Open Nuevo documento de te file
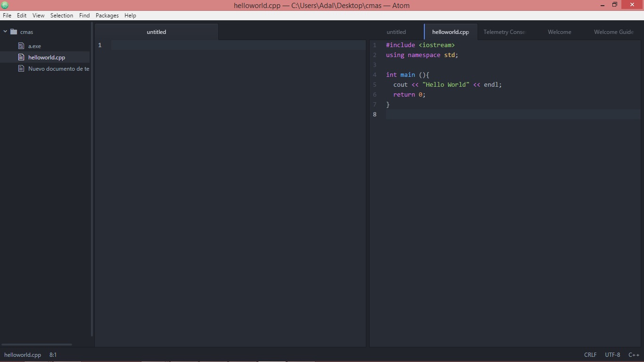This screenshot has height=362, width=644. [58, 69]
